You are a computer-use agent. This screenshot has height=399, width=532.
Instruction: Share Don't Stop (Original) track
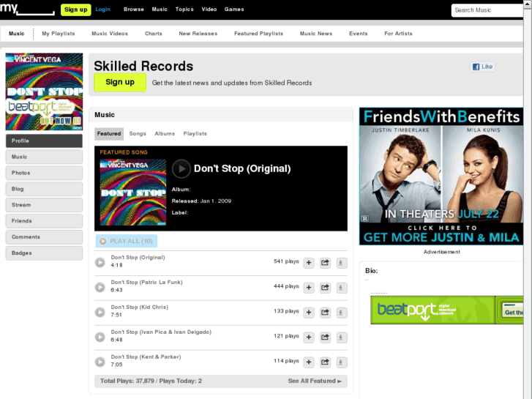(x=325, y=263)
